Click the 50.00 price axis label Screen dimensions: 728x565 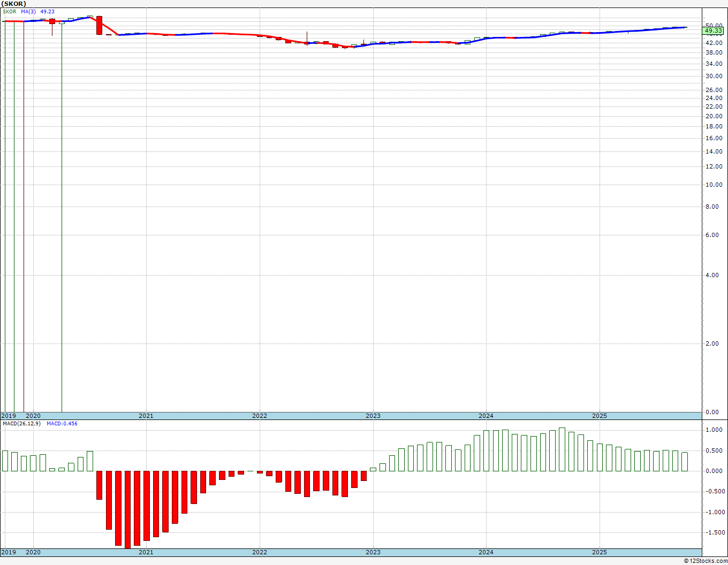(x=714, y=26)
